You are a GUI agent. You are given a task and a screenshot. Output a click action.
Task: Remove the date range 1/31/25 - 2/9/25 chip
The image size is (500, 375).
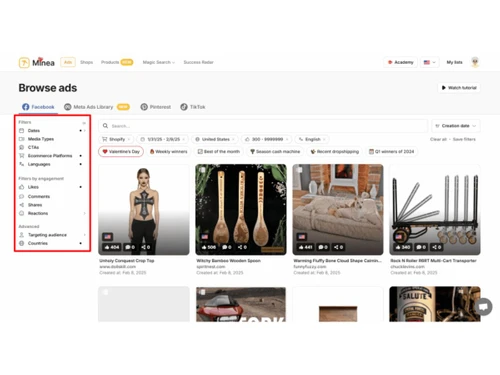[x=183, y=139]
